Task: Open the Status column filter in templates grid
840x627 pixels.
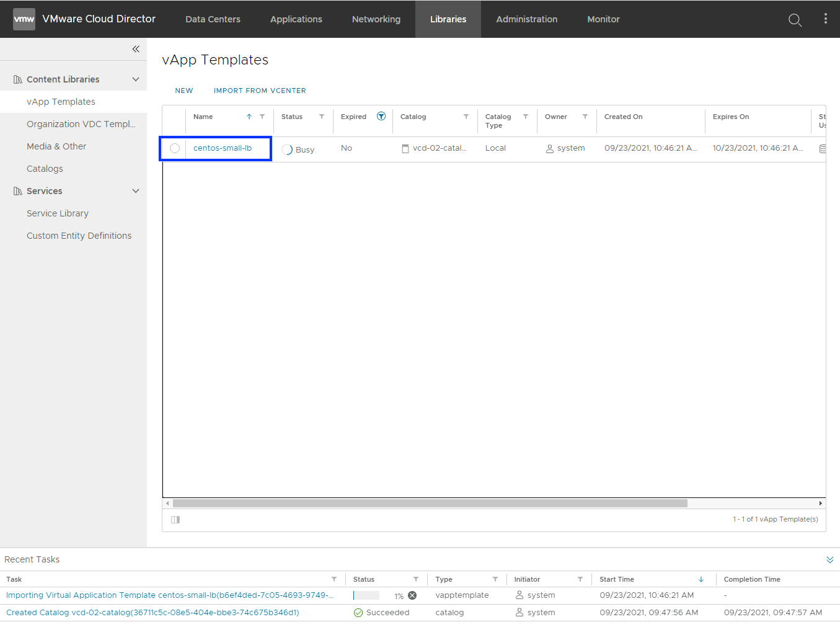Action: (x=322, y=117)
